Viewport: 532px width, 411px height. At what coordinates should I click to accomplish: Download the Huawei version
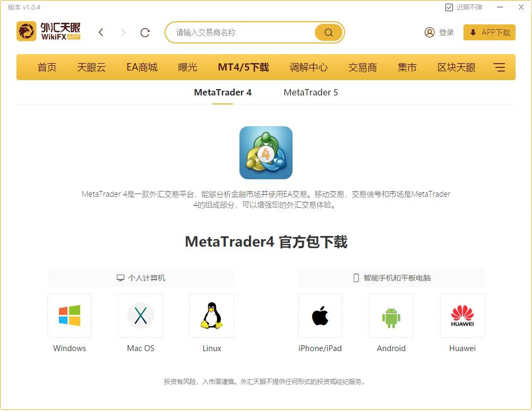pos(462,316)
